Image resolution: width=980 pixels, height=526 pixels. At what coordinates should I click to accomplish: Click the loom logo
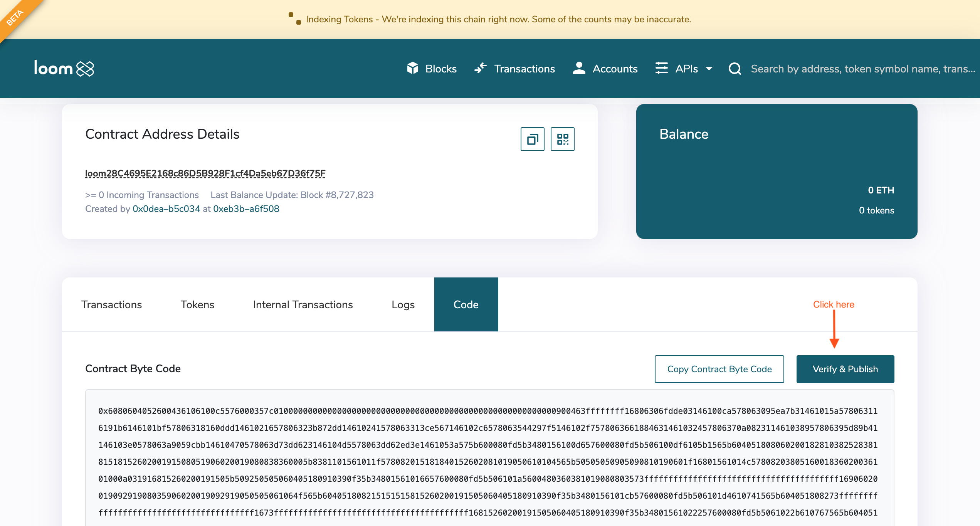pos(64,69)
